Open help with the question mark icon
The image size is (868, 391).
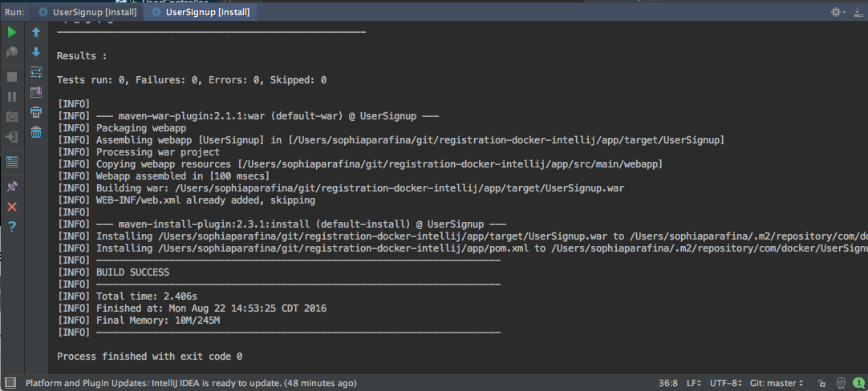pos(12,228)
